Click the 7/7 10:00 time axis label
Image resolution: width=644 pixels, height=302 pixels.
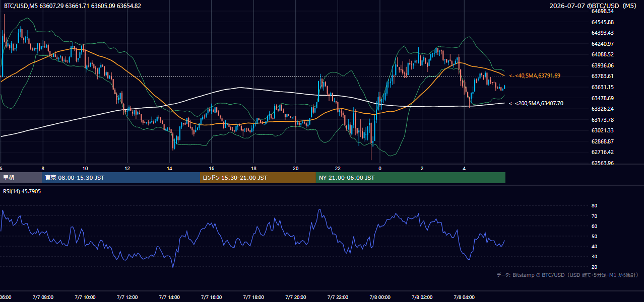pyautogui.click(x=85, y=297)
